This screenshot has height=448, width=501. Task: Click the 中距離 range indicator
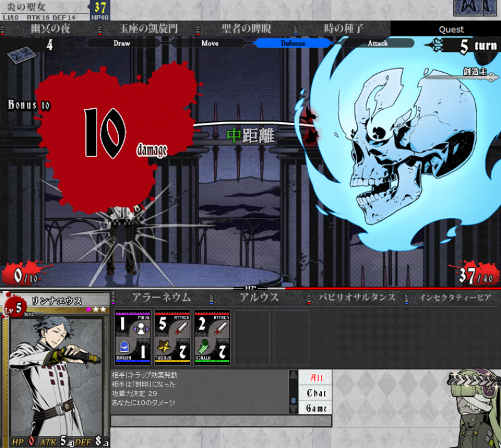(250, 135)
